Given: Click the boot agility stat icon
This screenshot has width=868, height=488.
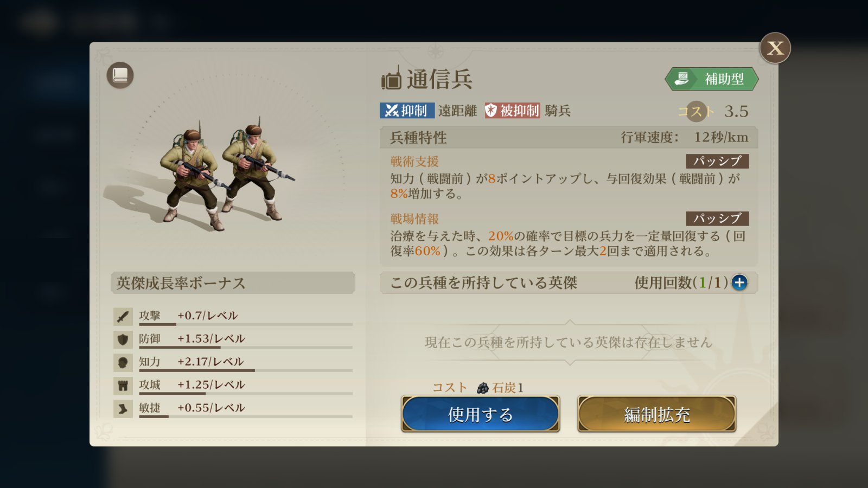Looking at the screenshot, I should point(123,409).
